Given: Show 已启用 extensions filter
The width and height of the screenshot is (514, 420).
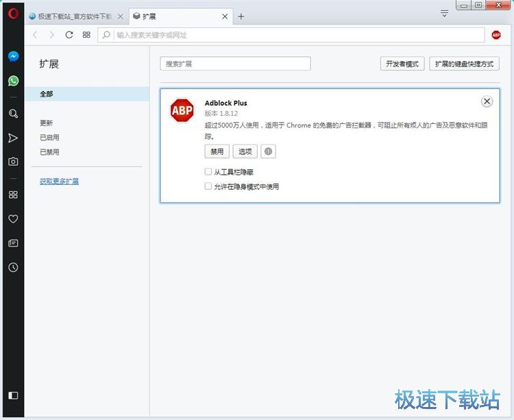Looking at the screenshot, I should click(49, 137).
